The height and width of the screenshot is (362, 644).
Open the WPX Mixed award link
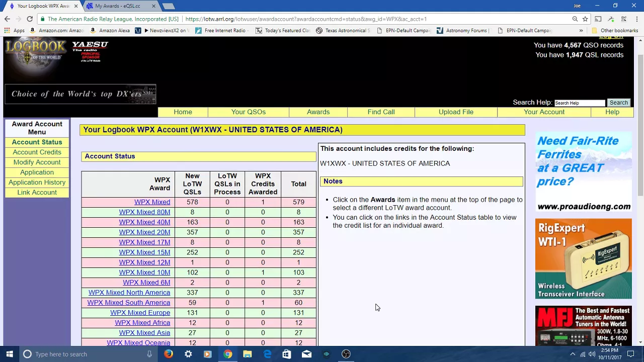[152, 202]
